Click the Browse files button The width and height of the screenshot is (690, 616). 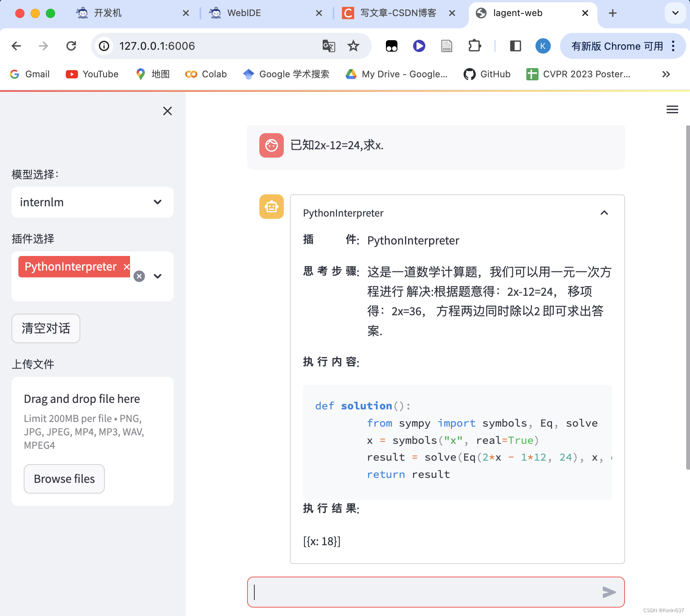[x=64, y=479]
